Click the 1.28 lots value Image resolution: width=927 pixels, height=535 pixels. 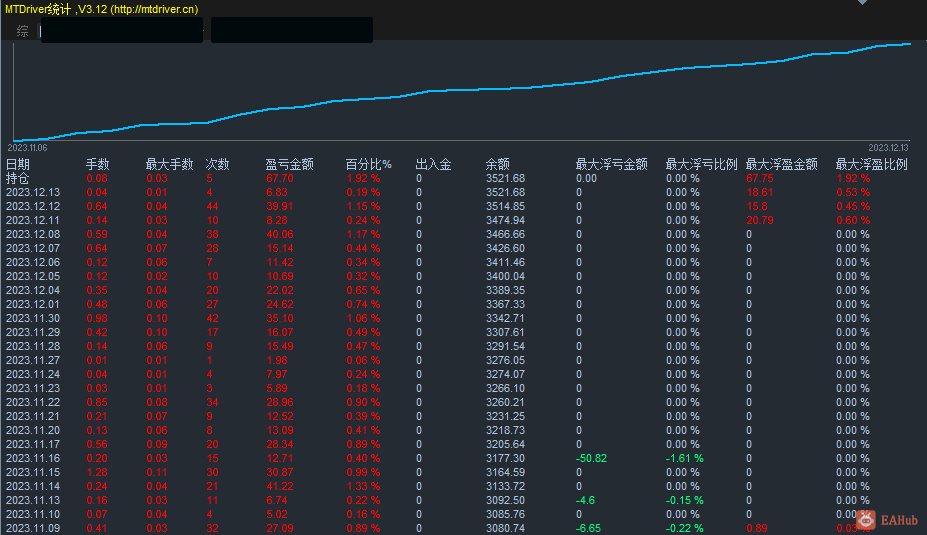click(97, 472)
